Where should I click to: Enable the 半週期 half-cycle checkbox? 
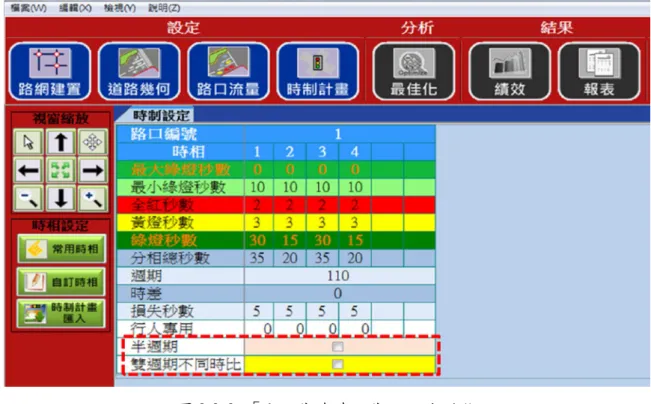click(338, 346)
